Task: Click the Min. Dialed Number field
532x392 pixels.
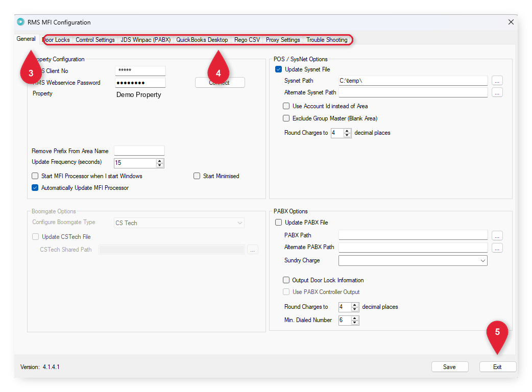Action: (x=345, y=320)
